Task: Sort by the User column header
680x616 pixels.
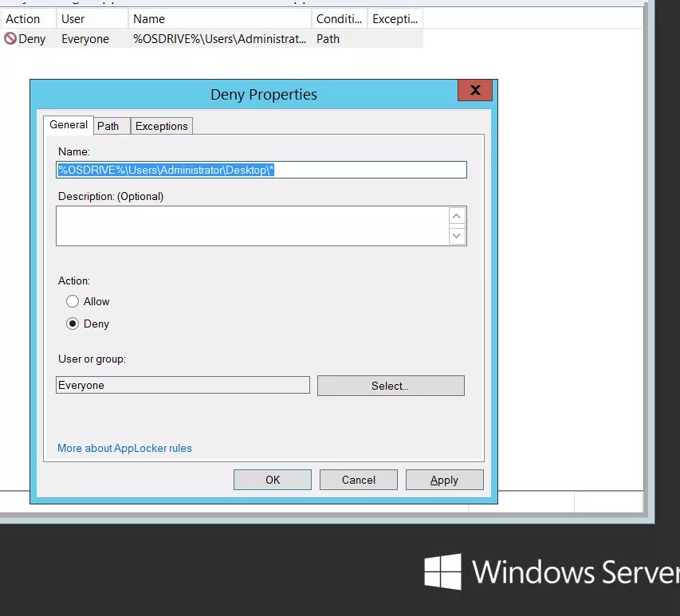Action: tap(92, 19)
